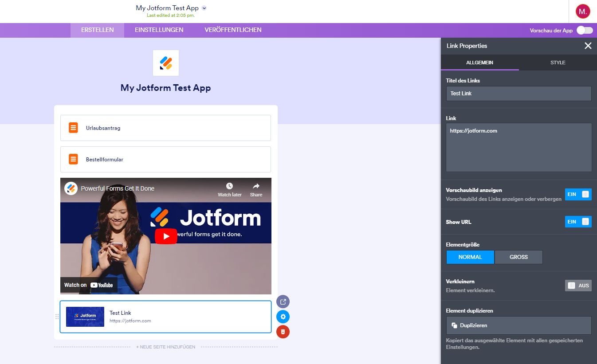
Task: Turn off the Show URL toggle
Action: (x=578, y=222)
